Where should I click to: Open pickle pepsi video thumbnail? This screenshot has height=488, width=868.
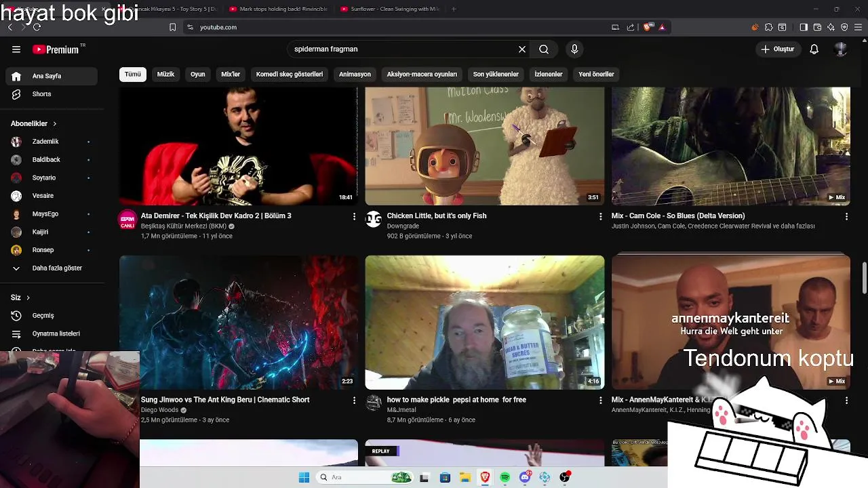(x=485, y=323)
